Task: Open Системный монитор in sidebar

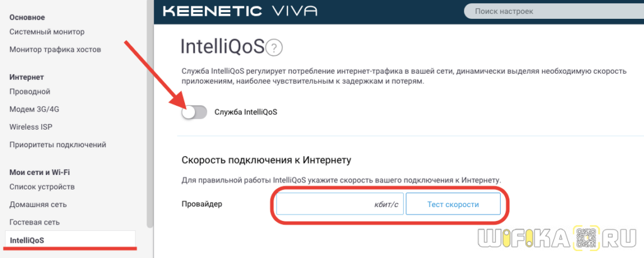Action: point(47,31)
